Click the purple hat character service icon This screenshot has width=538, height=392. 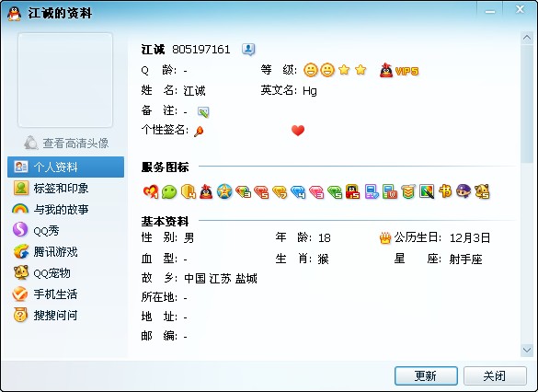[x=464, y=191]
